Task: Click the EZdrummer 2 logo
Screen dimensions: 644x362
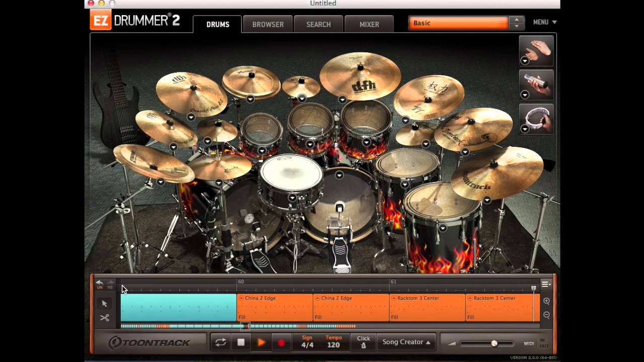Action: [135, 21]
